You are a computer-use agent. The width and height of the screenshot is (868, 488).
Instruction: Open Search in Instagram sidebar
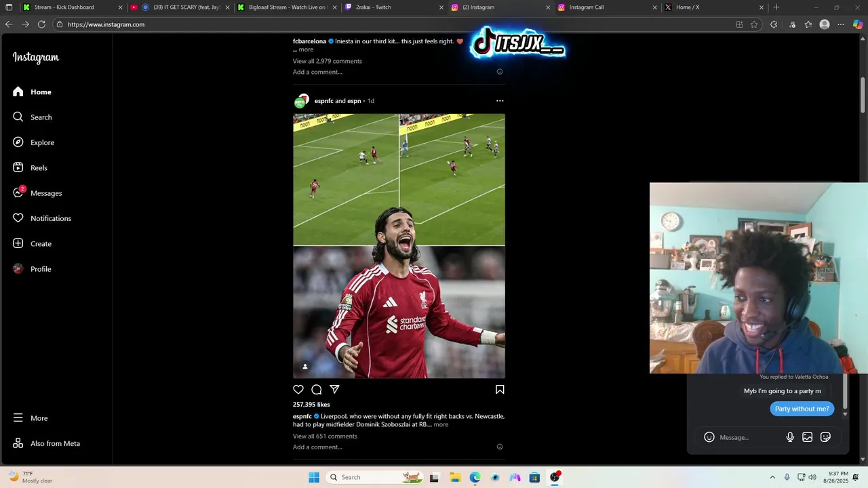[x=32, y=117]
